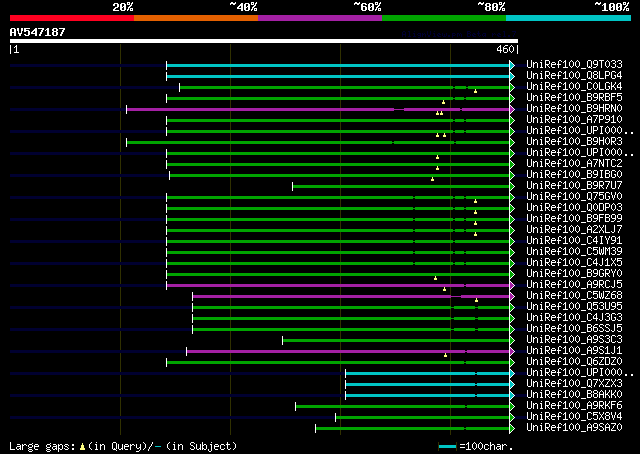Click the cyan arrowhead ending the Q8LPG4 bar
The height and width of the screenshot is (454, 640).
tap(512, 76)
